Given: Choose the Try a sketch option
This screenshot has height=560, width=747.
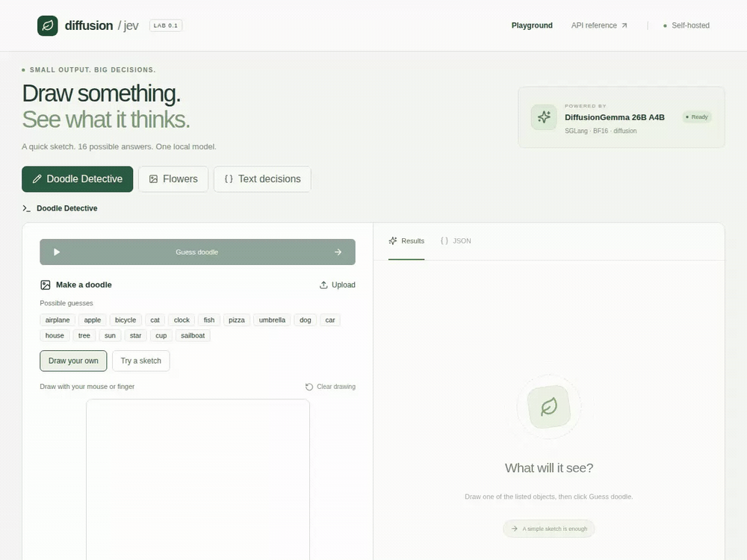Looking at the screenshot, I should tap(141, 361).
